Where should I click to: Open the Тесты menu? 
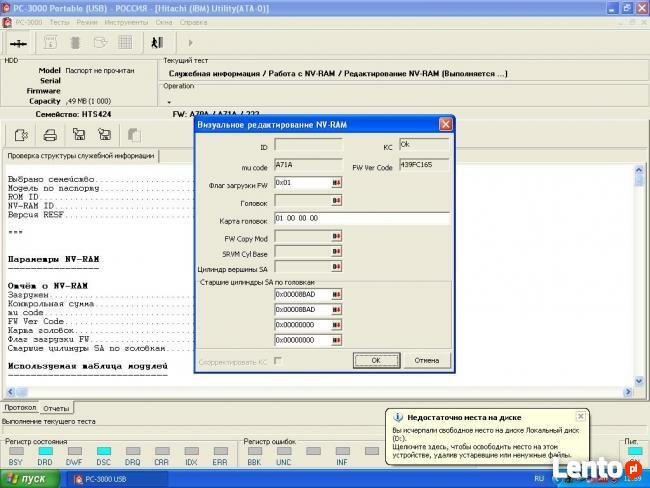click(x=60, y=20)
